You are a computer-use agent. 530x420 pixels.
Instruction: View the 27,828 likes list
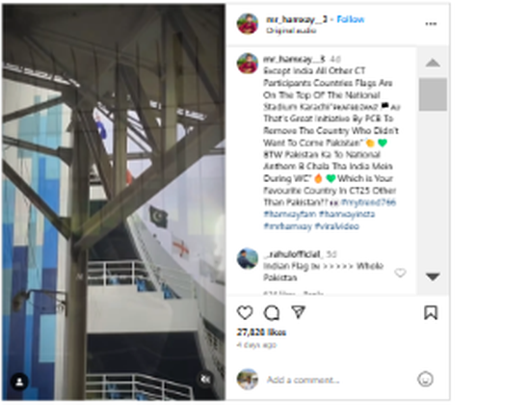coord(261,332)
